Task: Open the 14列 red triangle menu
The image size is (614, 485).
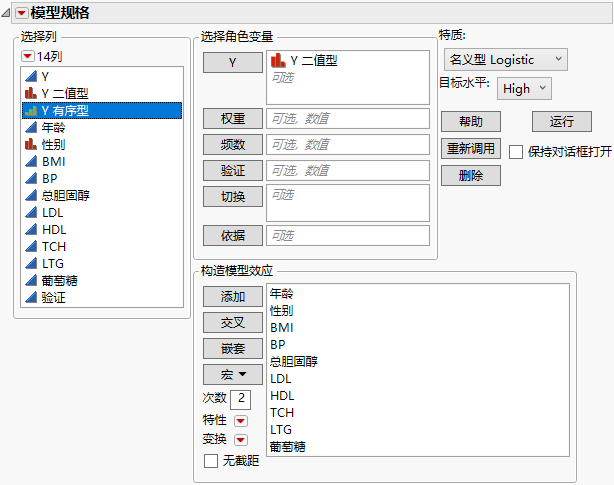Action: pos(27,56)
